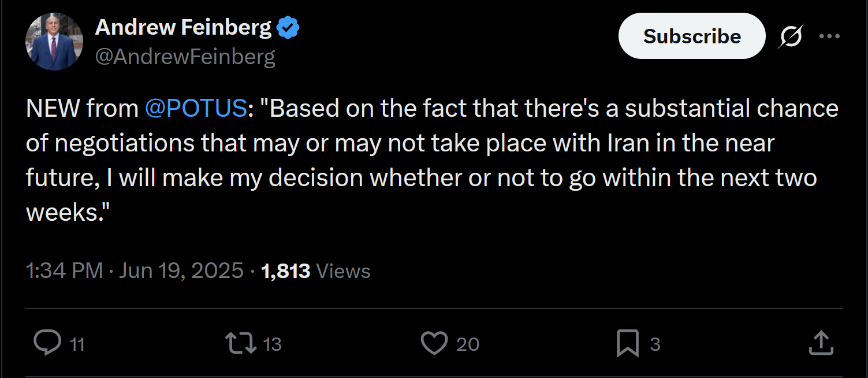Visit the @AndrewFeinberg handle link
Viewport: 868px width, 378px height.
point(185,57)
